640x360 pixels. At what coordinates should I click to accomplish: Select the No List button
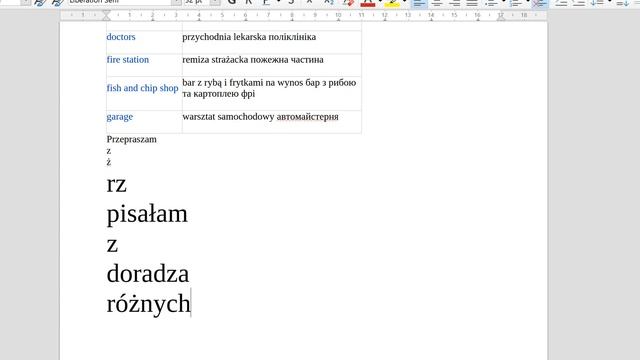pos(540,3)
